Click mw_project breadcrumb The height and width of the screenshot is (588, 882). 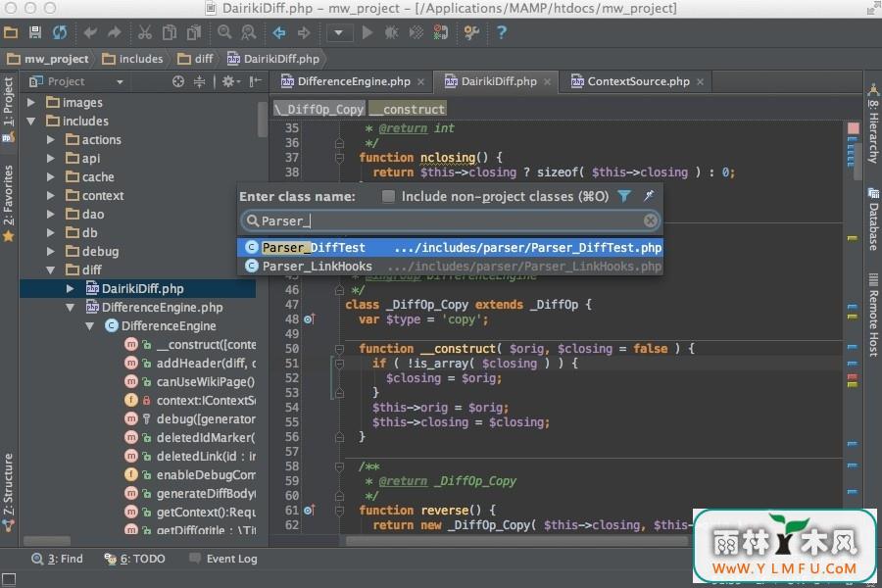tap(48, 59)
